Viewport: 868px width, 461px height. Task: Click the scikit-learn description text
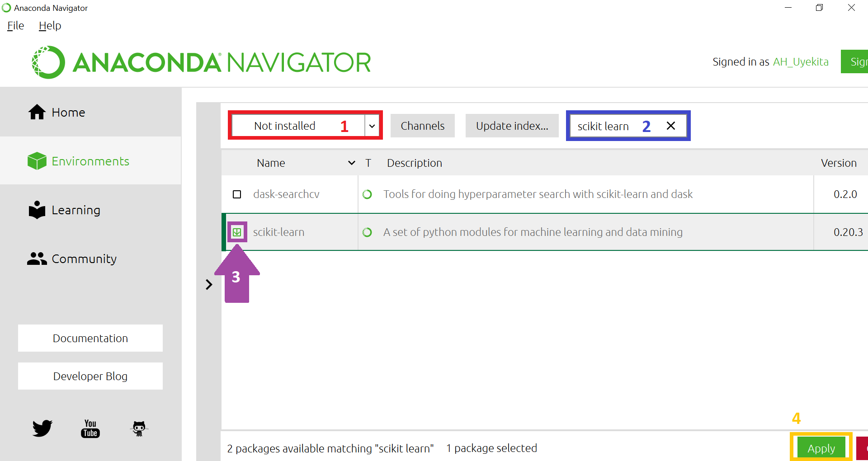533,232
